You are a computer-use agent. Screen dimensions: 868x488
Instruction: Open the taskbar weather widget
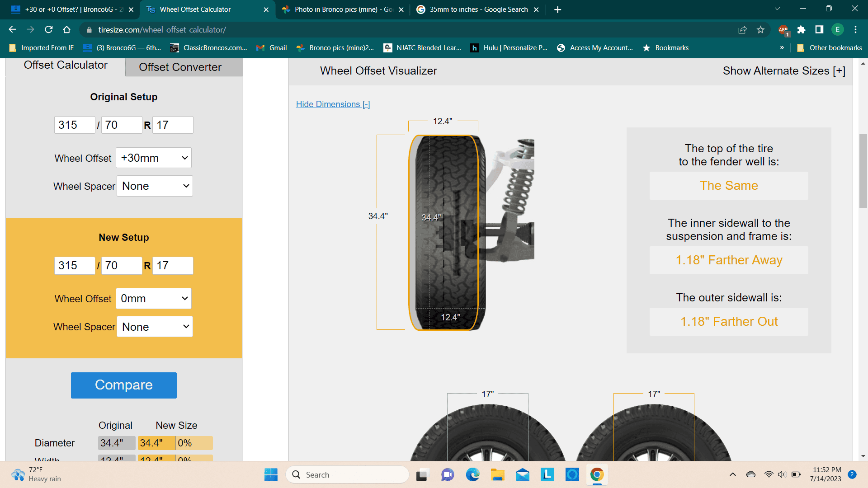tap(36, 474)
